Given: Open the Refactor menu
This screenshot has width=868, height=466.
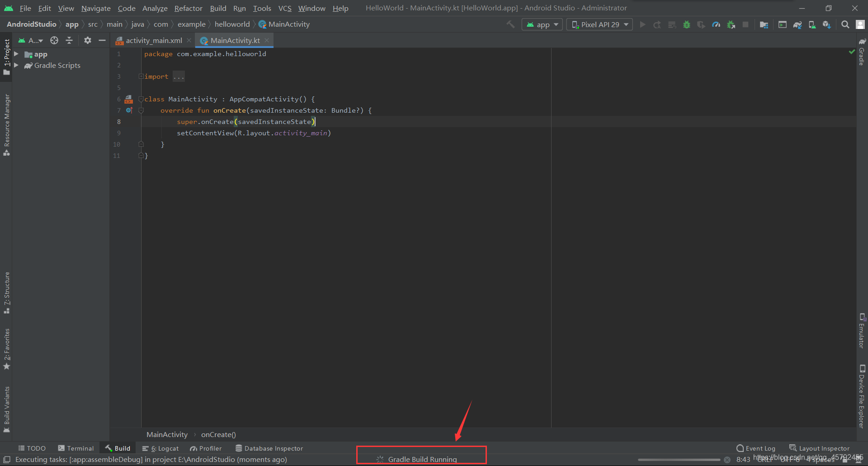Looking at the screenshot, I should pos(189,8).
